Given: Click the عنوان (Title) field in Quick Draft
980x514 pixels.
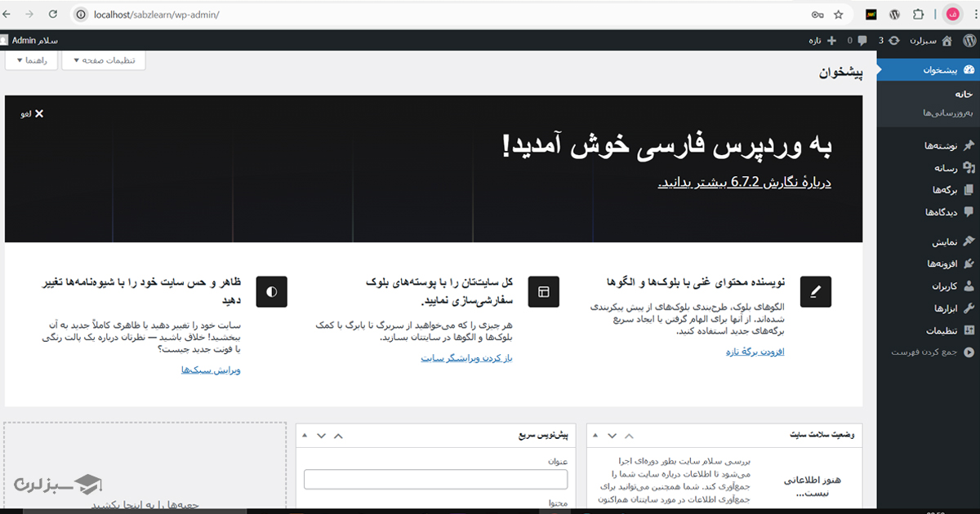Looking at the screenshot, I should tap(435, 477).
